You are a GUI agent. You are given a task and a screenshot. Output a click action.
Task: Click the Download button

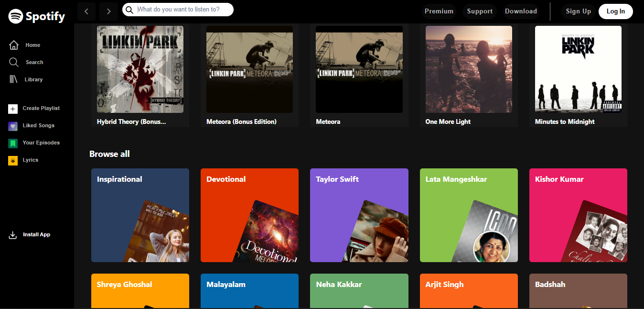(x=521, y=11)
